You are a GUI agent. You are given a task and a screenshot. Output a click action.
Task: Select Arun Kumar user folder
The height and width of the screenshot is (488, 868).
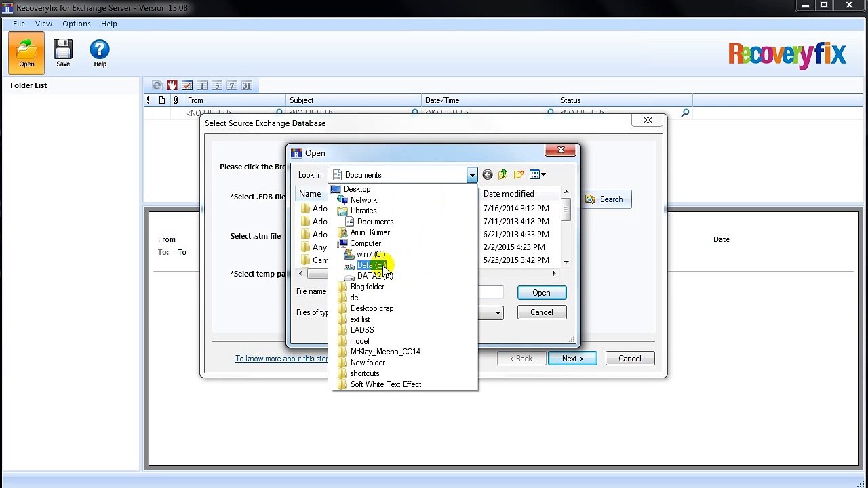pyautogui.click(x=370, y=232)
